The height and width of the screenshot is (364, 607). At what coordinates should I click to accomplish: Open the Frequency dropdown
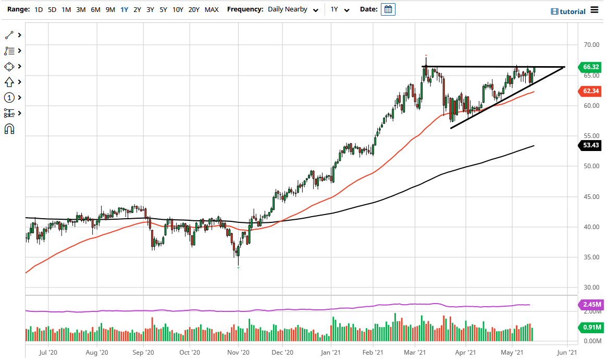point(293,9)
